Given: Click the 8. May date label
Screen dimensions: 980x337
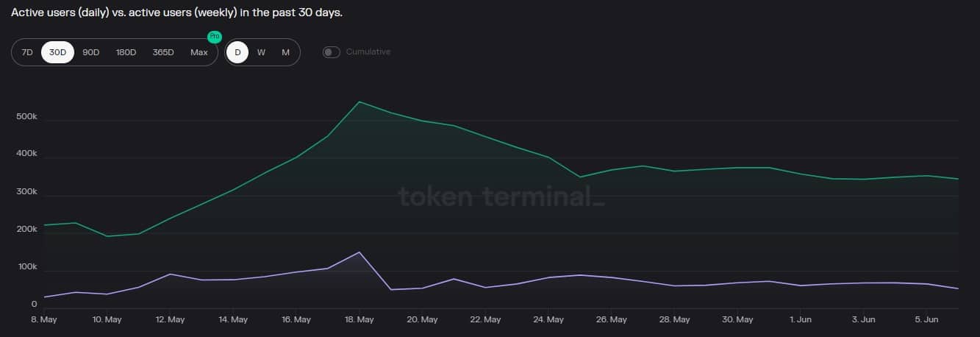Looking at the screenshot, I should point(46,320).
